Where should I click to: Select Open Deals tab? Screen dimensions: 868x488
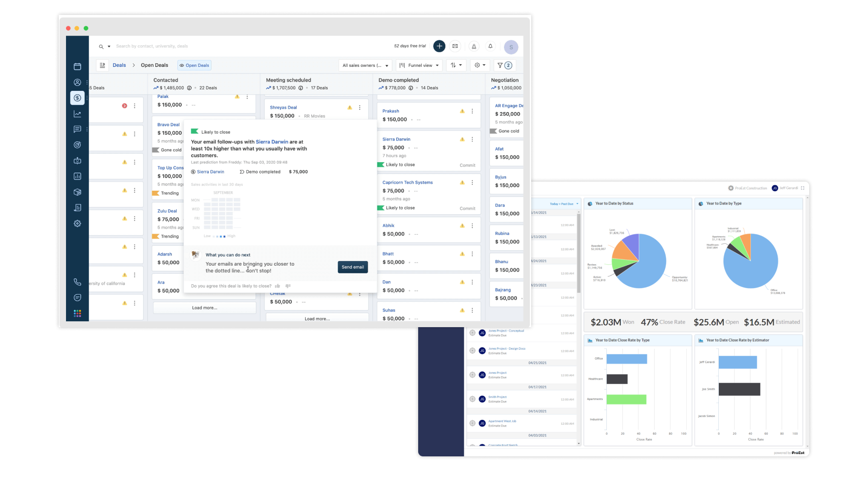(194, 65)
